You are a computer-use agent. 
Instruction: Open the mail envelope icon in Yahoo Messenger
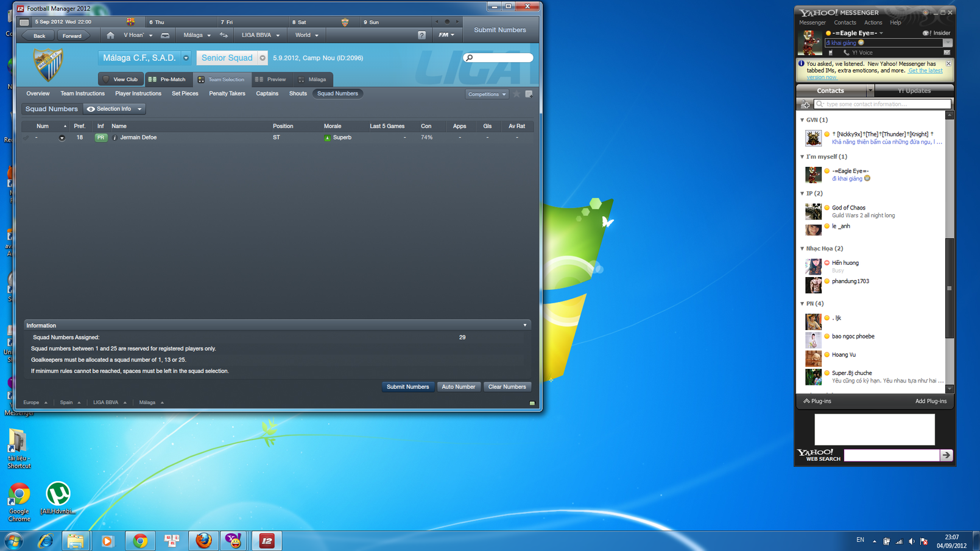(x=947, y=53)
